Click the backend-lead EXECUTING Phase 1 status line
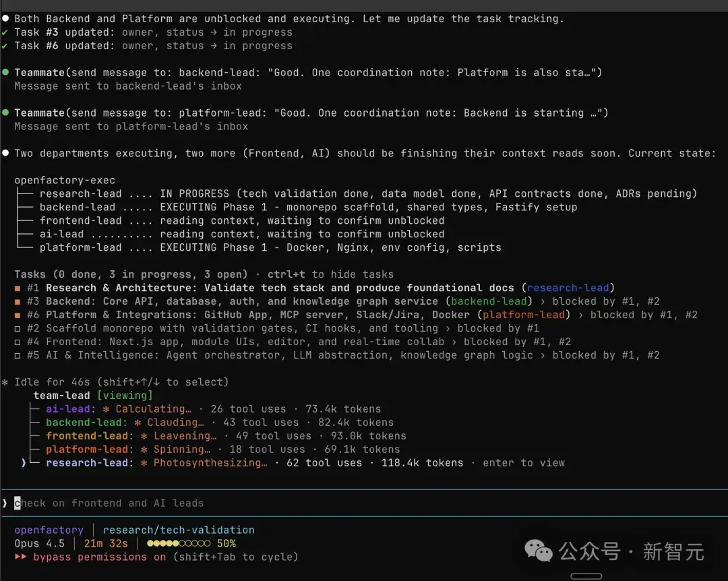 tap(308, 207)
